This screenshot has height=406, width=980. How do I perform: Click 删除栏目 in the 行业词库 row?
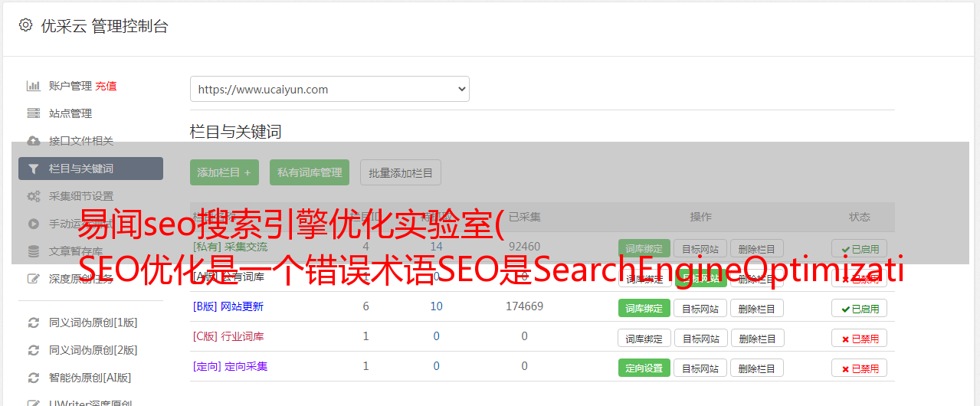click(x=757, y=338)
